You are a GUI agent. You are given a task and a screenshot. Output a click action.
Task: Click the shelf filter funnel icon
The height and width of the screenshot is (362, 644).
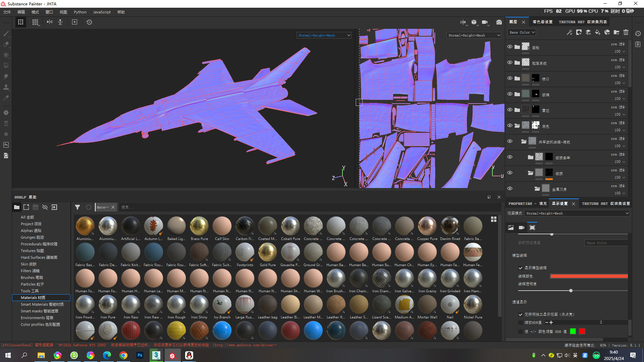pyautogui.click(x=77, y=207)
